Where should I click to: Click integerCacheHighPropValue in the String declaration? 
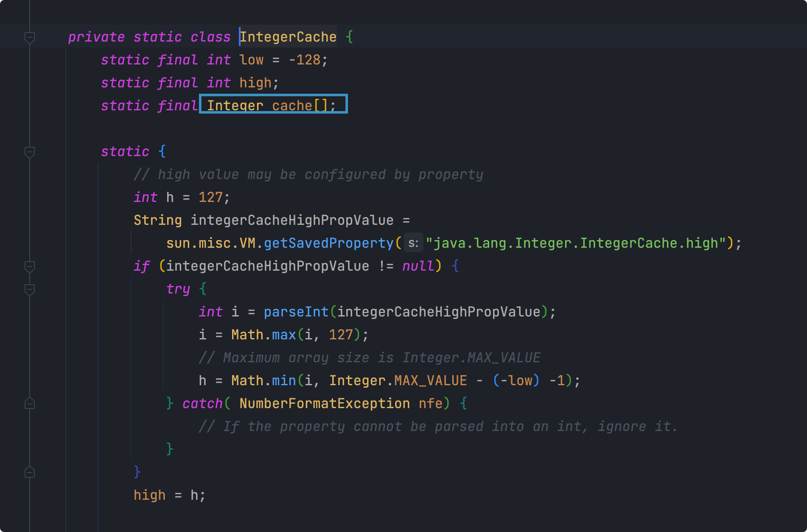click(292, 220)
